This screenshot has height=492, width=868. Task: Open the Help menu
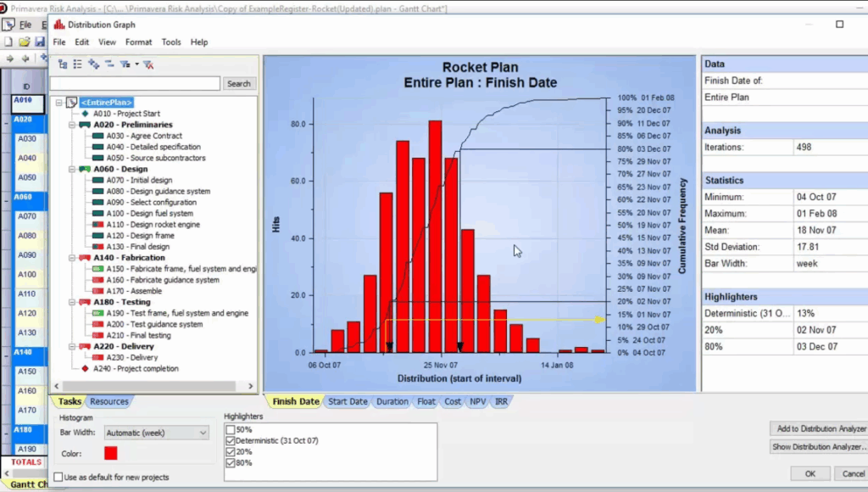(199, 42)
